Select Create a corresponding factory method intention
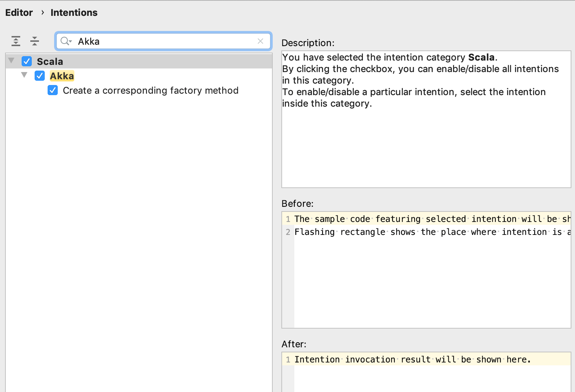This screenshot has height=392, width=575. click(x=150, y=90)
